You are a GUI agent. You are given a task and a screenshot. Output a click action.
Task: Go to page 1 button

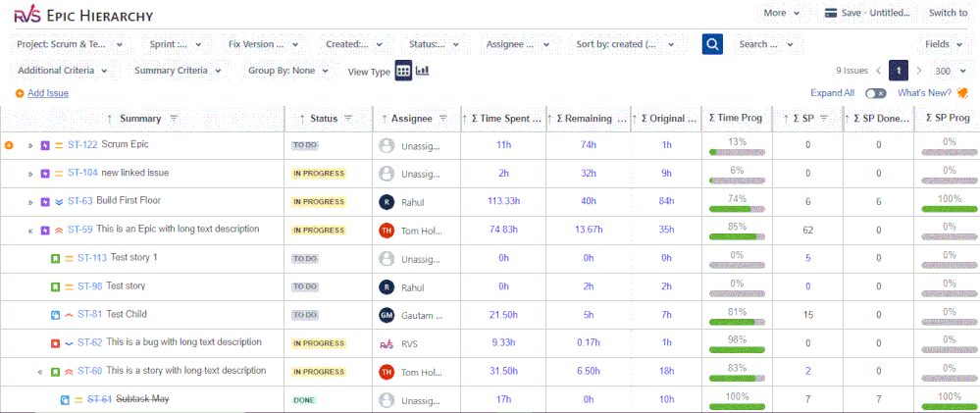(x=899, y=71)
